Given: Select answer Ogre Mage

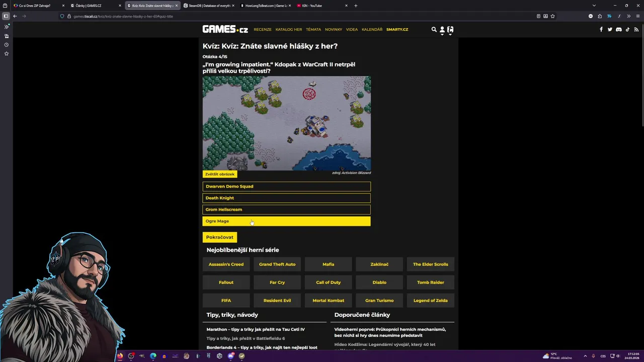Looking at the screenshot, I should 286,221.
